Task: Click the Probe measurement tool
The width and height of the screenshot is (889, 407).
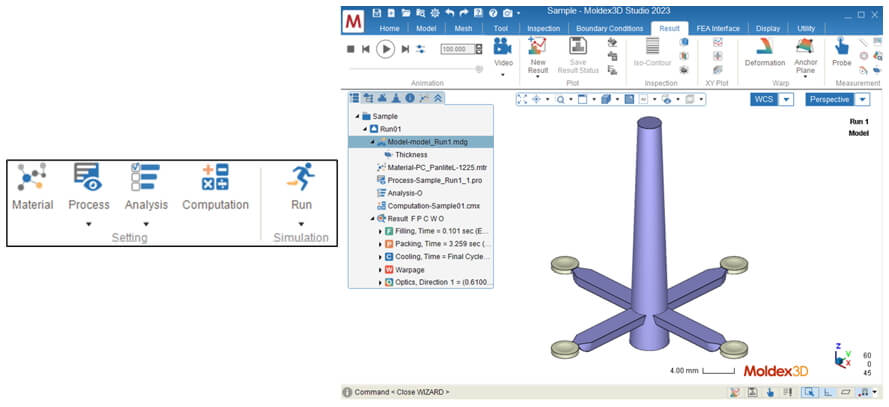Action: click(x=841, y=52)
